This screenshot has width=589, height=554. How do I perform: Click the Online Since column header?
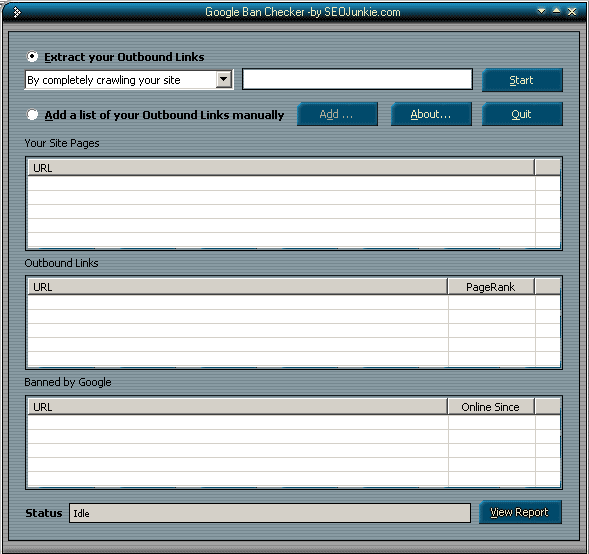point(491,407)
